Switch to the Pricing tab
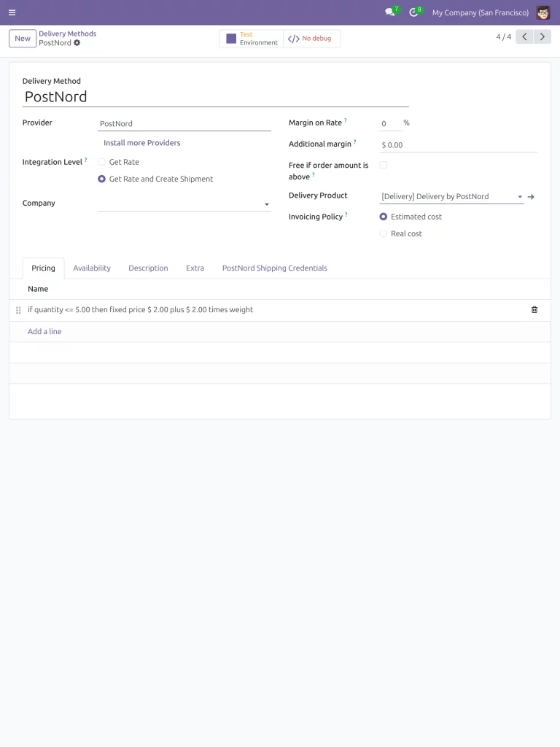This screenshot has height=747, width=560. click(43, 268)
